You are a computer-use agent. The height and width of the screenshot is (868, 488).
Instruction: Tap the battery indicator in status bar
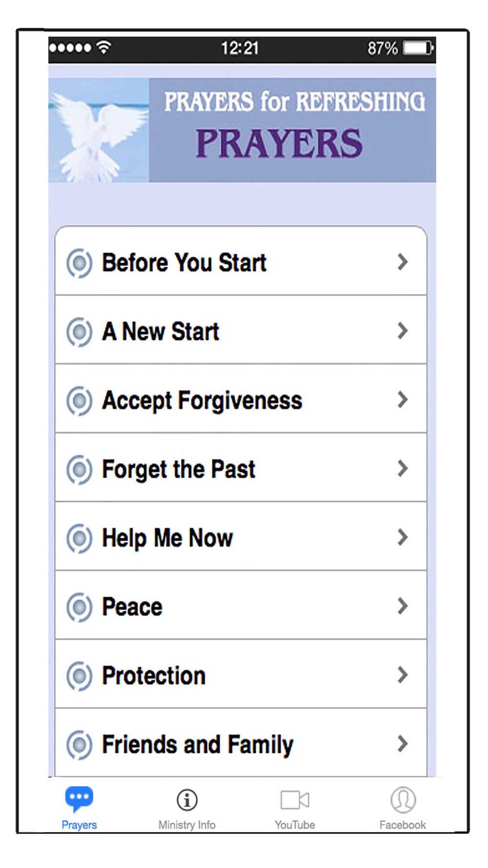point(418,48)
